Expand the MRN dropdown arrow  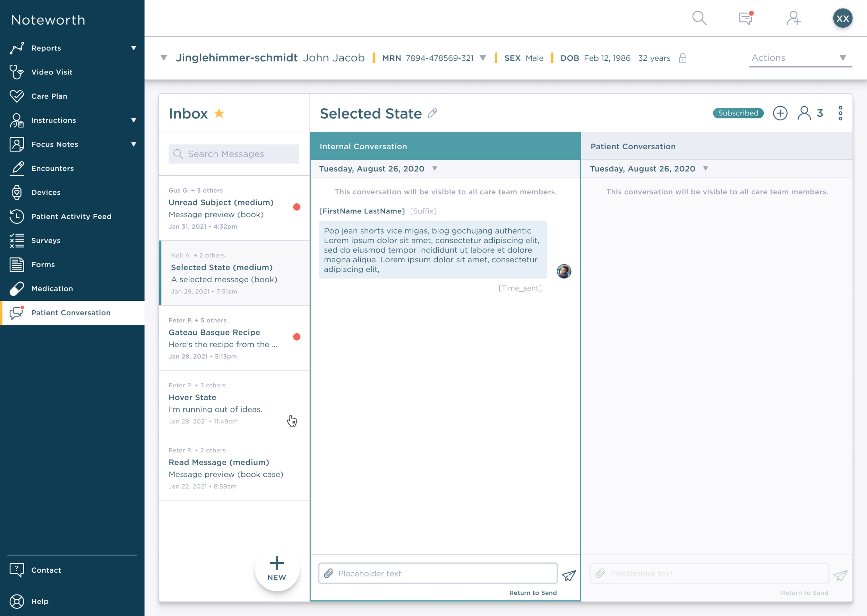point(483,58)
